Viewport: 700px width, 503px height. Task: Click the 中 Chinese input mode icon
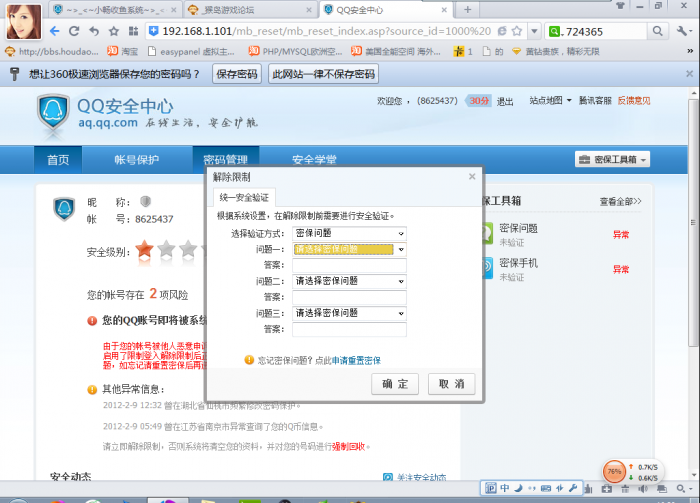tap(504, 488)
